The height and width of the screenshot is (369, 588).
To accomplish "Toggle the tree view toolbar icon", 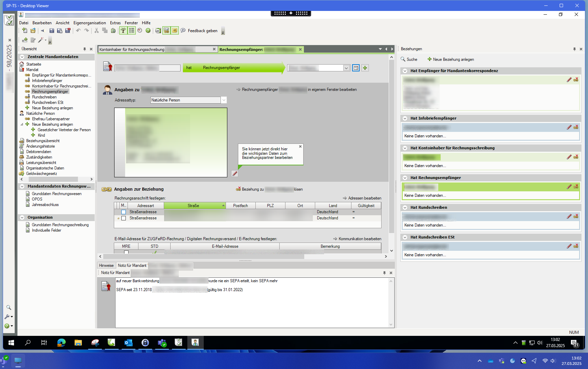I will click(123, 31).
